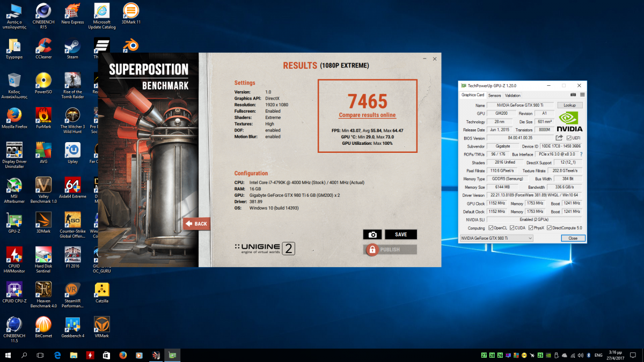Screen dimensions: 644x362
Task: Go BACK from the results screen
Action: tap(196, 224)
